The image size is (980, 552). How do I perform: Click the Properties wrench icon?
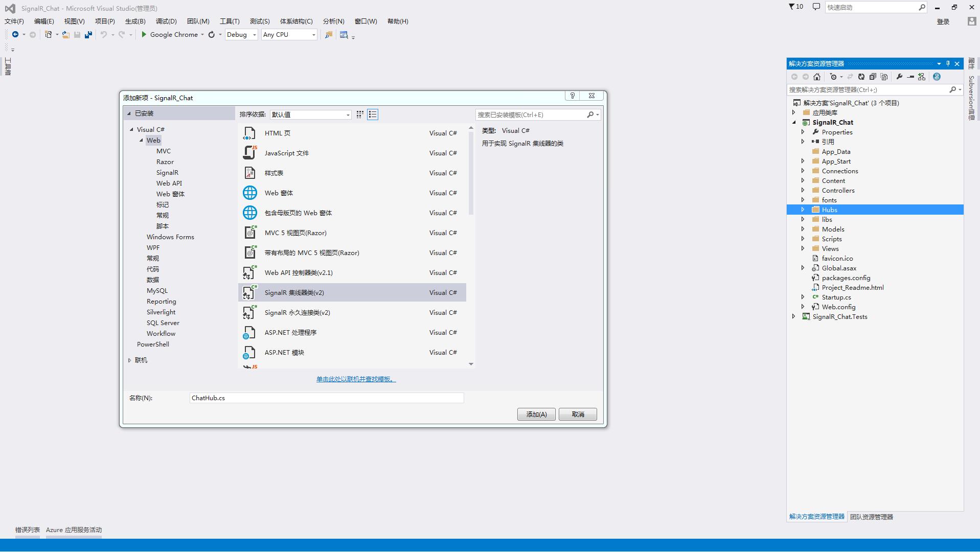899,77
